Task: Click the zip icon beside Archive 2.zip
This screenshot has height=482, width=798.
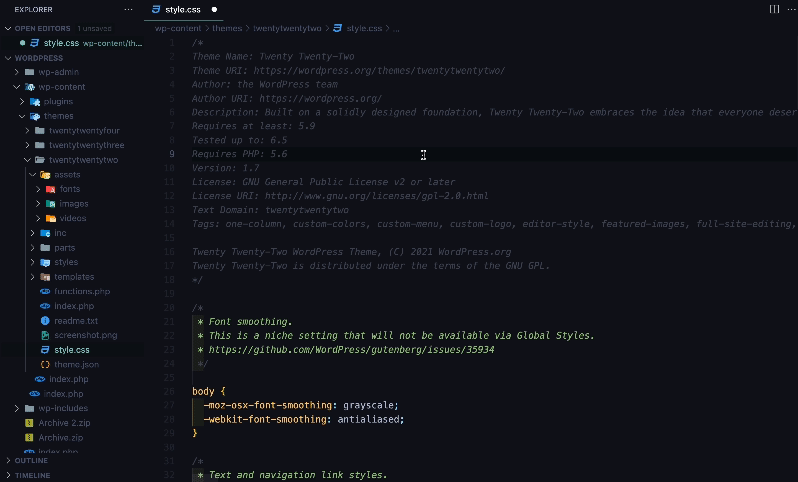Action: point(29,423)
